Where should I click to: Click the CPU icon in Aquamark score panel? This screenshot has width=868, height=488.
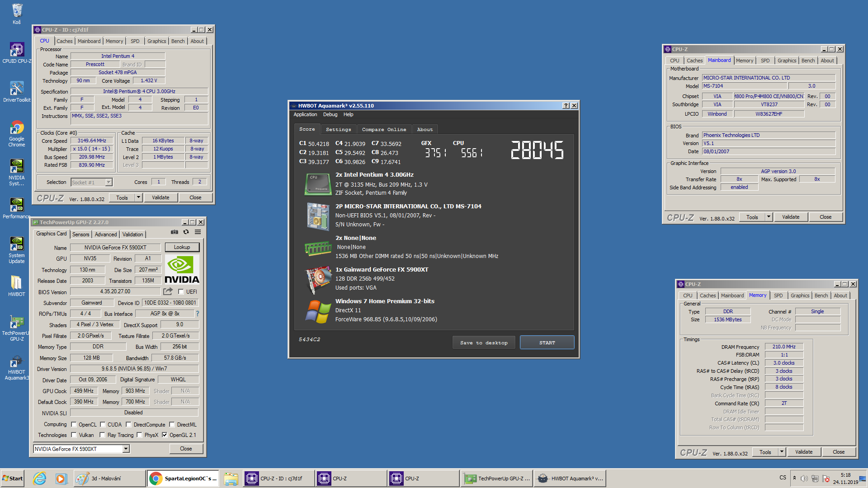(x=317, y=184)
